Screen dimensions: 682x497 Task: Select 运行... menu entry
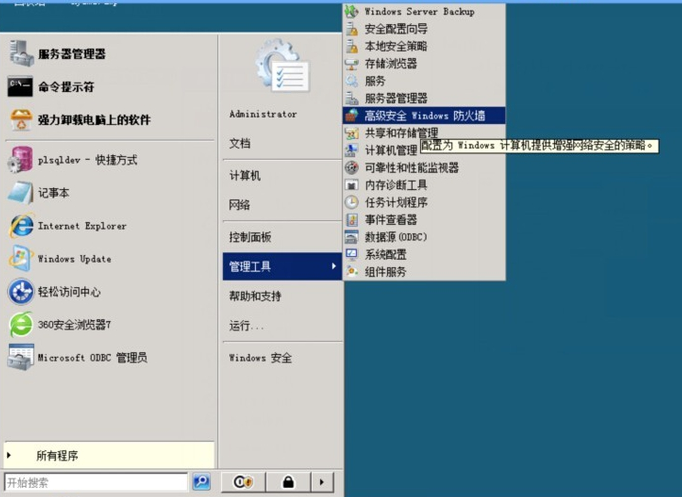coord(246,325)
